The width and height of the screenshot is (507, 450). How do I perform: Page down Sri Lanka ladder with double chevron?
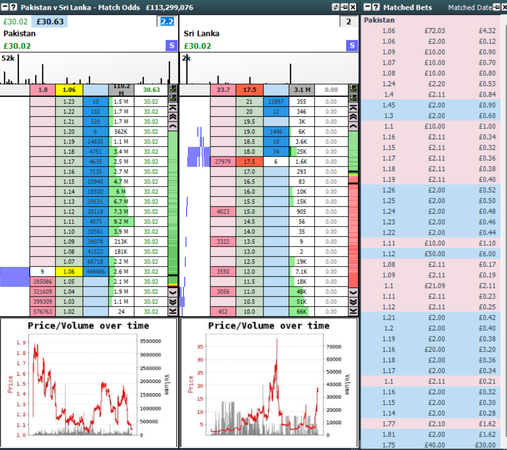pos(353,302)
